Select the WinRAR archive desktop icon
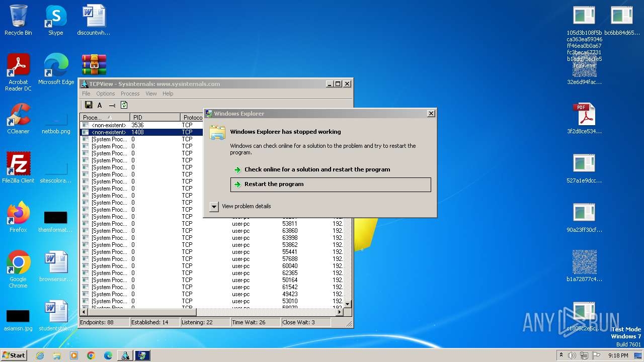Screen dimensions: 644x362 coord(94,65)
